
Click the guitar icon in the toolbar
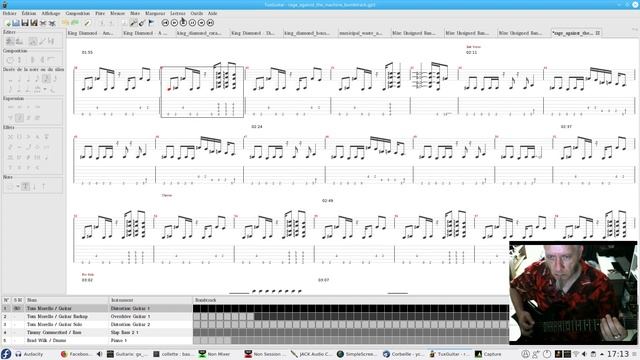point(142,23)
